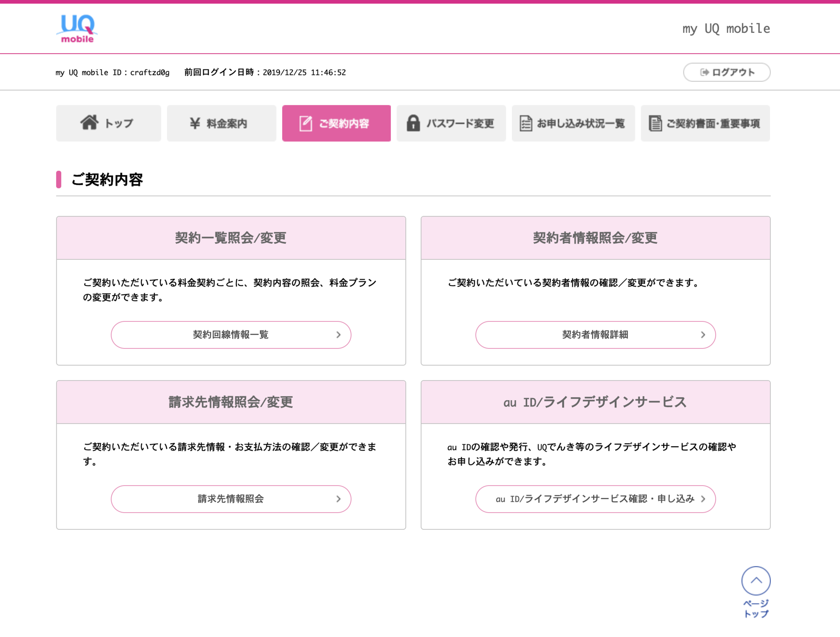
Task: Click the padlock icon on the パスワード変更 tab
Action: click(413, 123)
